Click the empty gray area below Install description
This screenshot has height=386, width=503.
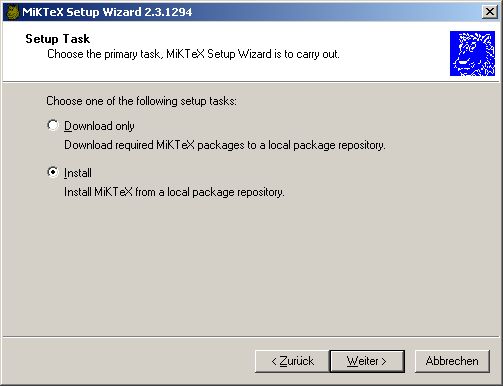(251, 267)
